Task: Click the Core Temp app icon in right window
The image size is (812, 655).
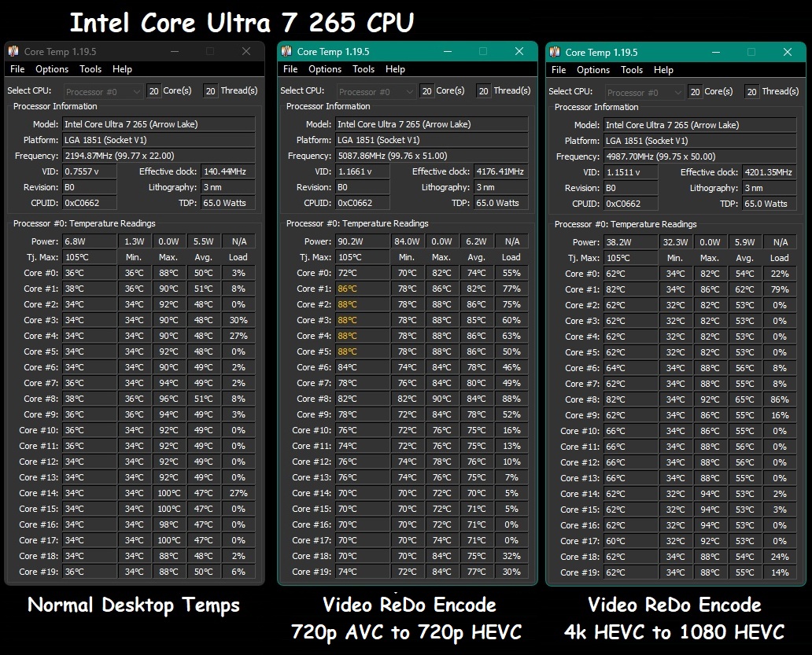Action: coord(555,52)
